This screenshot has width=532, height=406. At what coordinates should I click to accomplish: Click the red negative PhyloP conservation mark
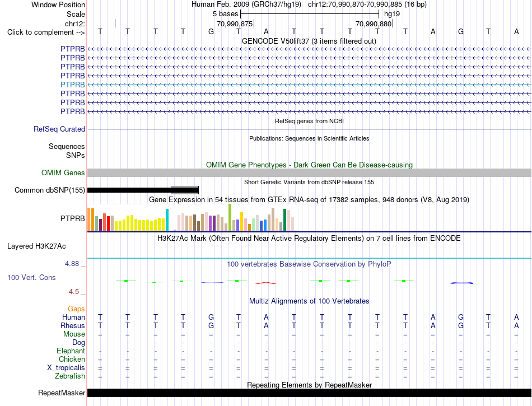[266, 283]
